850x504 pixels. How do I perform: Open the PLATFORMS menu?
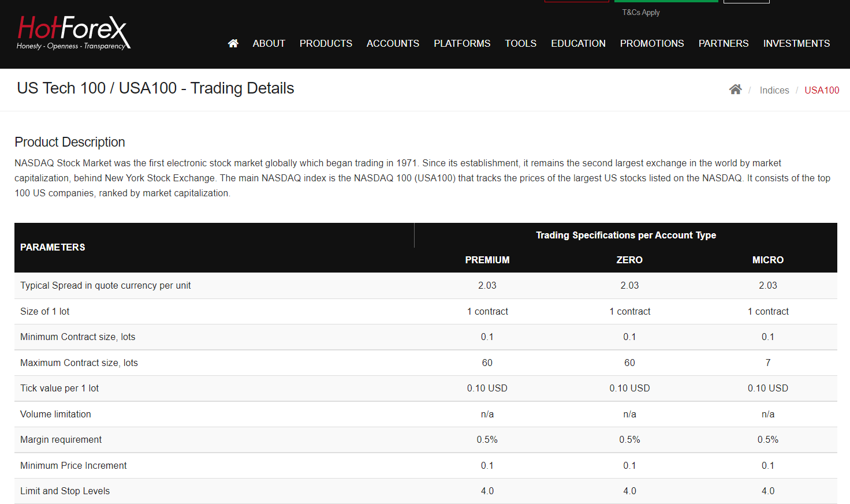(462, 43)
